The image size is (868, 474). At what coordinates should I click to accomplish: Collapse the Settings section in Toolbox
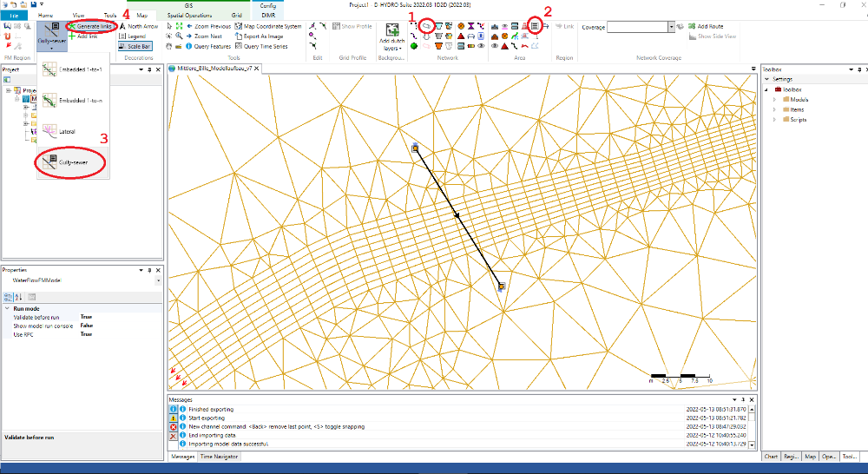coord(766,79)
